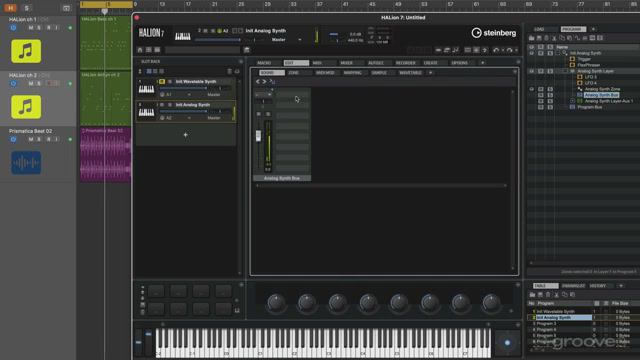
Task: Click the purple Prismatica Beat 02 audio region
Action: [105, 154]
